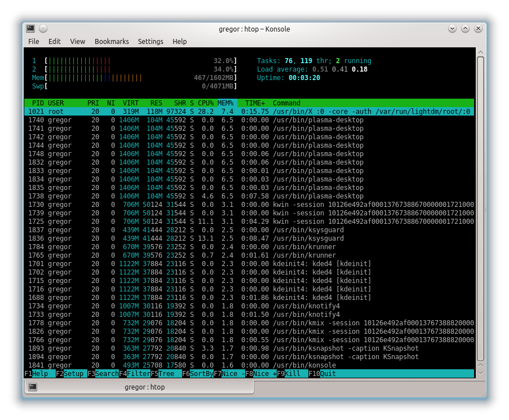This screenshot has height=420, width=509.
Task: Click the scrollbar up arrow
Action: coord(480,52)
